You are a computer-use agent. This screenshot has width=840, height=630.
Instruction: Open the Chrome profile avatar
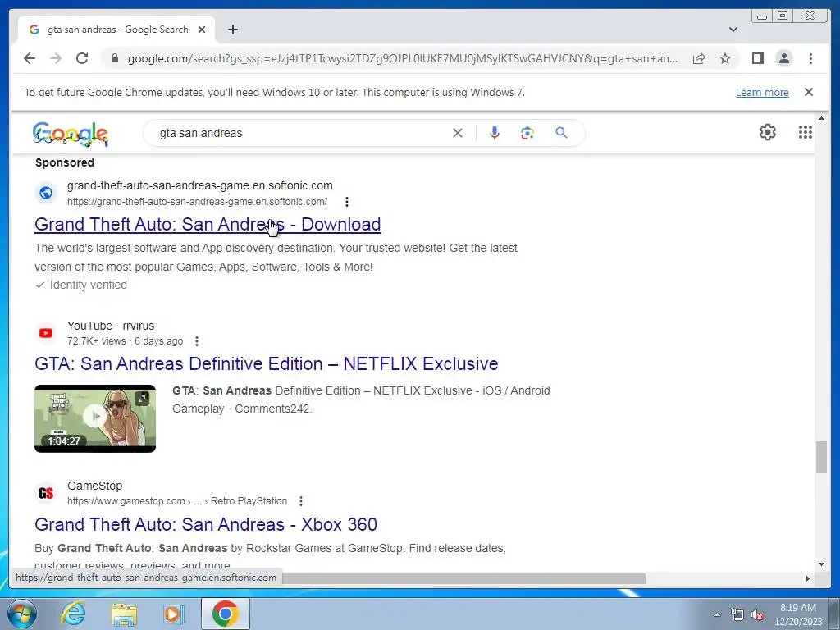pyautogui.click(x=783, y=58)
